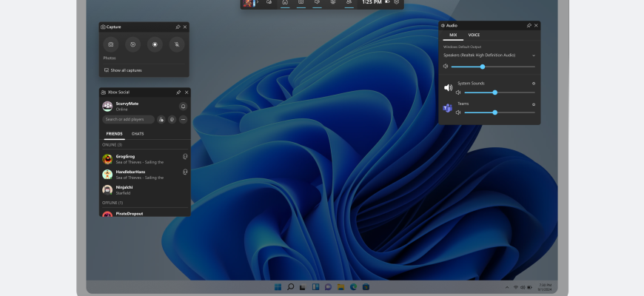Open the Audio widget from Game Bar
This screenshot has width=644, height=296.
point(317,2)
